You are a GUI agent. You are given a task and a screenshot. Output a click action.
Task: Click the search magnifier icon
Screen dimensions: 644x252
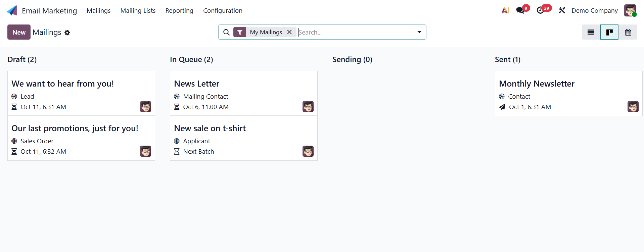pyautogui.click(x=227, y=32)
